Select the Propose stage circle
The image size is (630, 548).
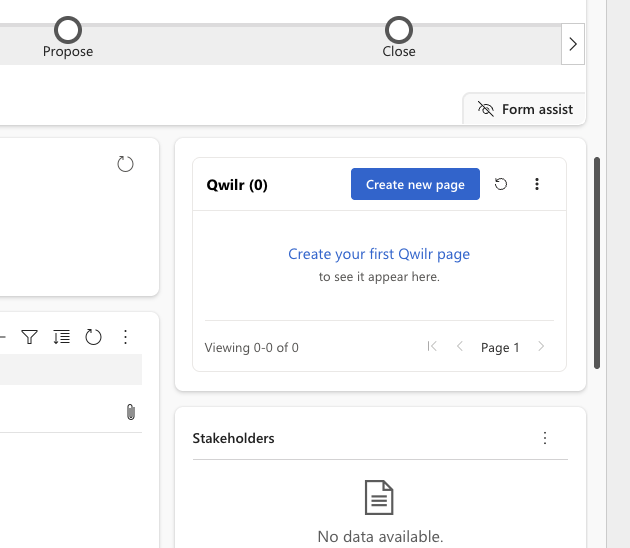point(68,30)
